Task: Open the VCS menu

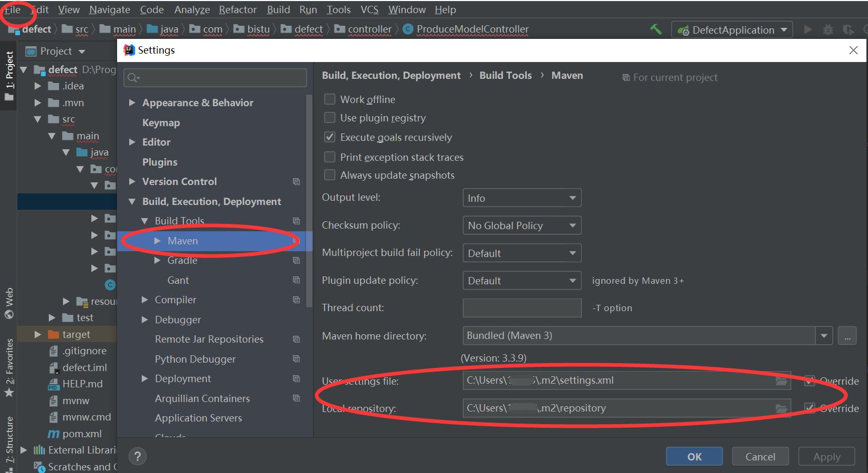Action: (x=370, y=9)
